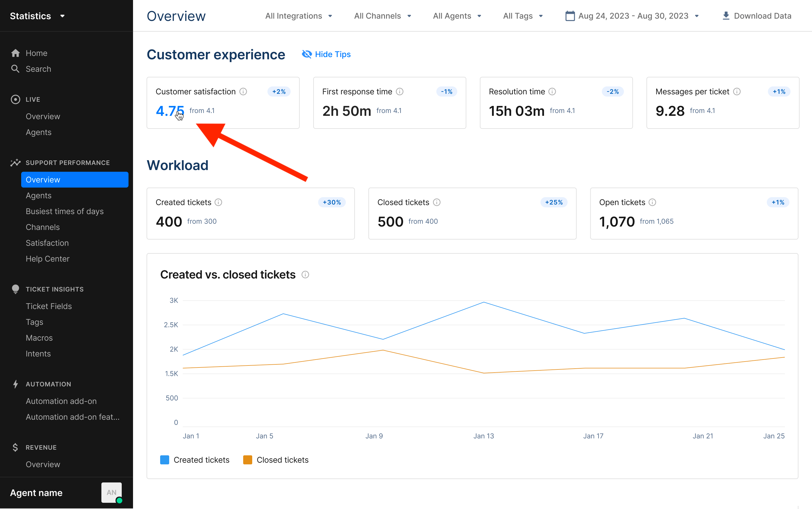This screenshot has width=812, height=509.
Task: Open the Intents insights page
Action: 38,354
